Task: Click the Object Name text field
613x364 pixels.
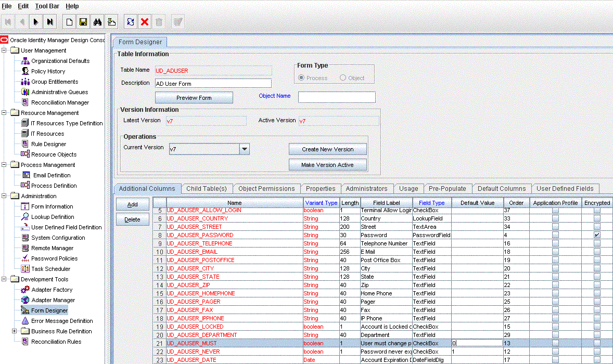Action: coord(337,97)
